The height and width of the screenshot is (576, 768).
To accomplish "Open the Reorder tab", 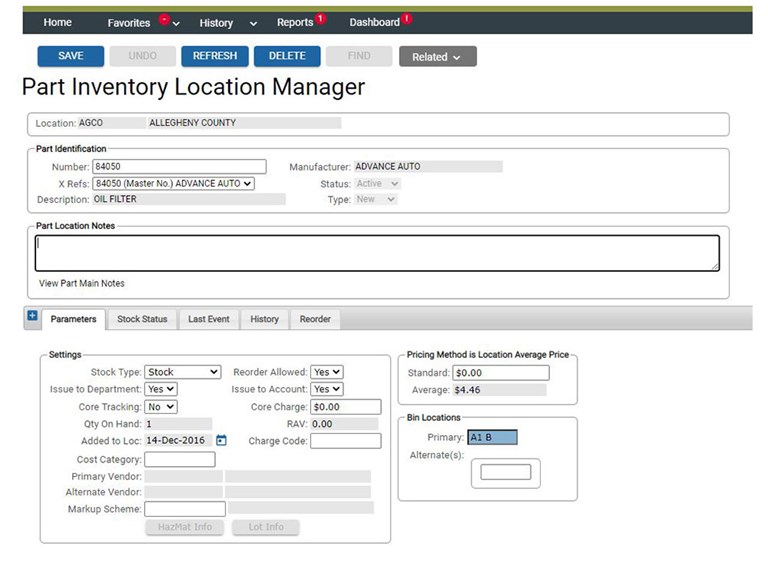I will point(315,319).
